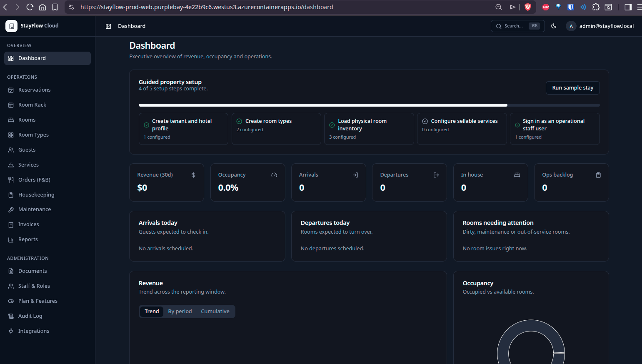Click the browser back arrow

(x=5, y=7)
